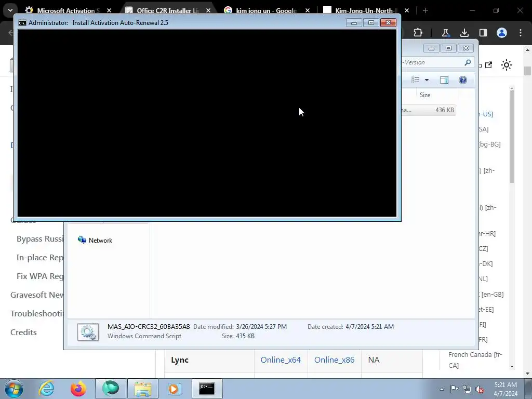The height and width of the screenshot is (399, 532).
Task: Minimize the Administrator command prompt window
Action: [x=354, y=22]
